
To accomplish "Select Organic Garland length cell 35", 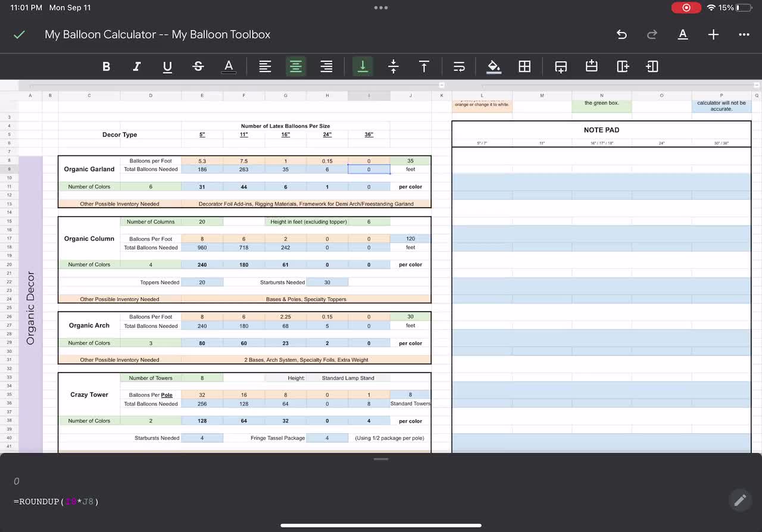I will pos(410,161).
